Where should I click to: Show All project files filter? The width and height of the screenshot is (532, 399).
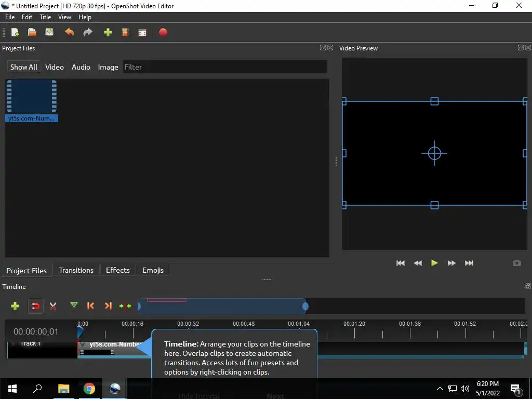point(24,67)
